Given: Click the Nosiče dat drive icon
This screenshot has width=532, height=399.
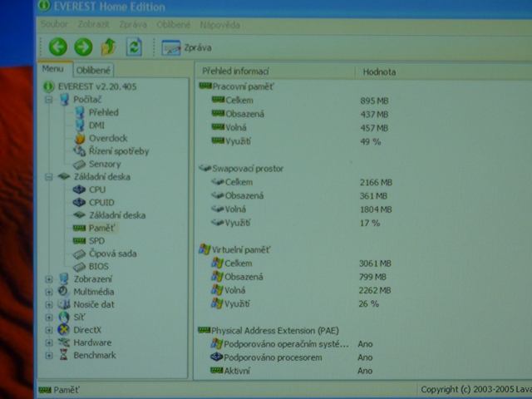Looking at the screenshot, I should (x=63, y=304).
